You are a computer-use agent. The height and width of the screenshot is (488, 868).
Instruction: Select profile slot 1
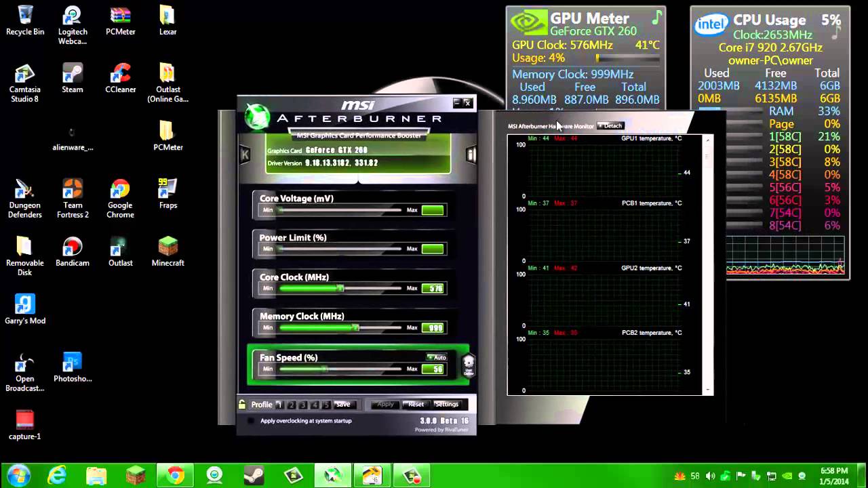279,405
